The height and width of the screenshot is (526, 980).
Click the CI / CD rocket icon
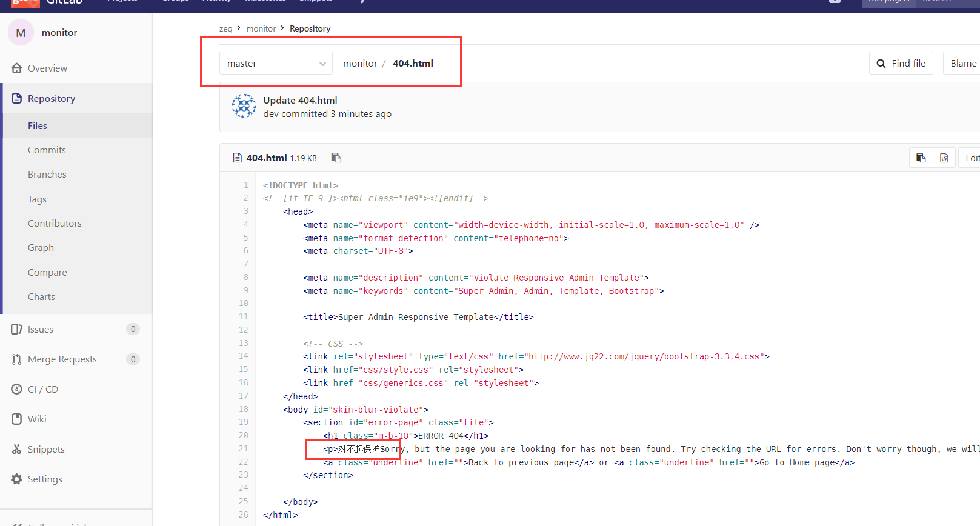tap(17, 389)
